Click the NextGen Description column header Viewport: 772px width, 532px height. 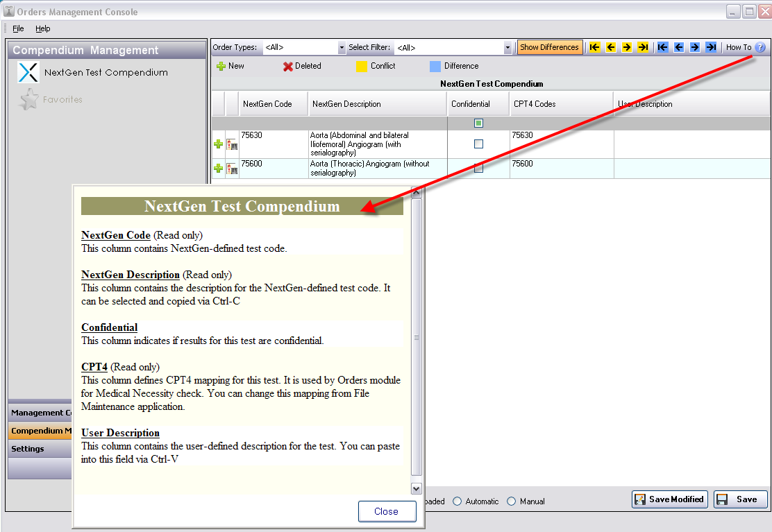[x=378, y=104]
